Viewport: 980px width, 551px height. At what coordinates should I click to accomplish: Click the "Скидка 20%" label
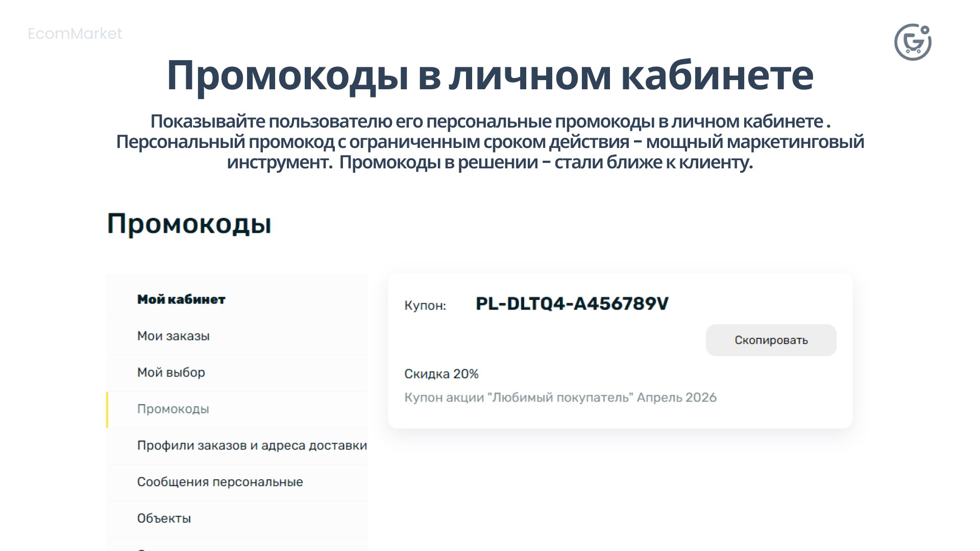coord(441,373)
